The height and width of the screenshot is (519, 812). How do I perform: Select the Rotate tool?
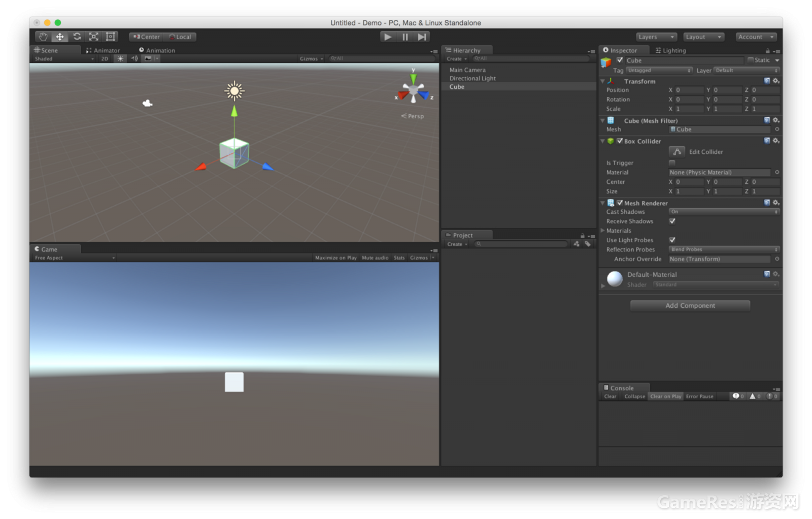(77, 37)
